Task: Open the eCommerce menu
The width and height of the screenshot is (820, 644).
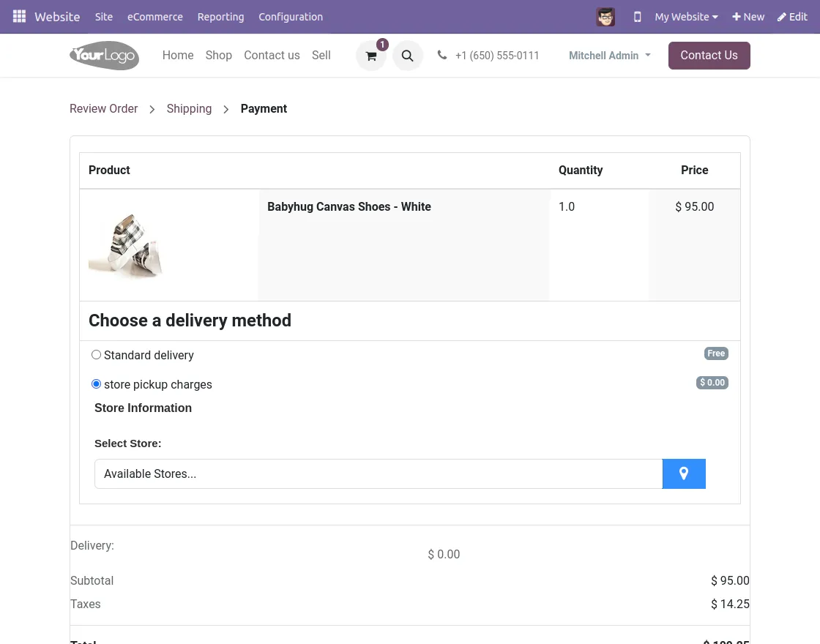Action: 155,17
